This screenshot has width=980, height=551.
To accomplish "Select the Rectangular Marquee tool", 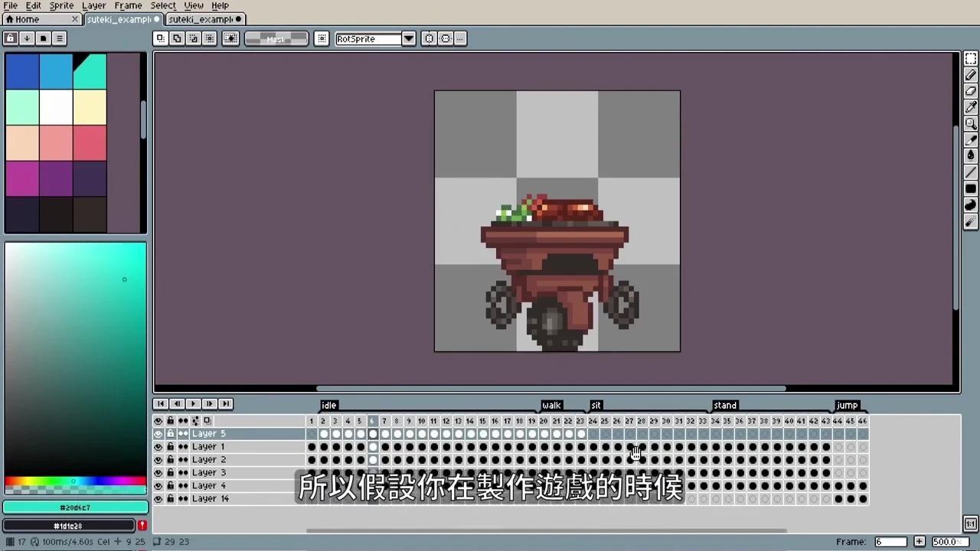I will (x=971, y=59).
